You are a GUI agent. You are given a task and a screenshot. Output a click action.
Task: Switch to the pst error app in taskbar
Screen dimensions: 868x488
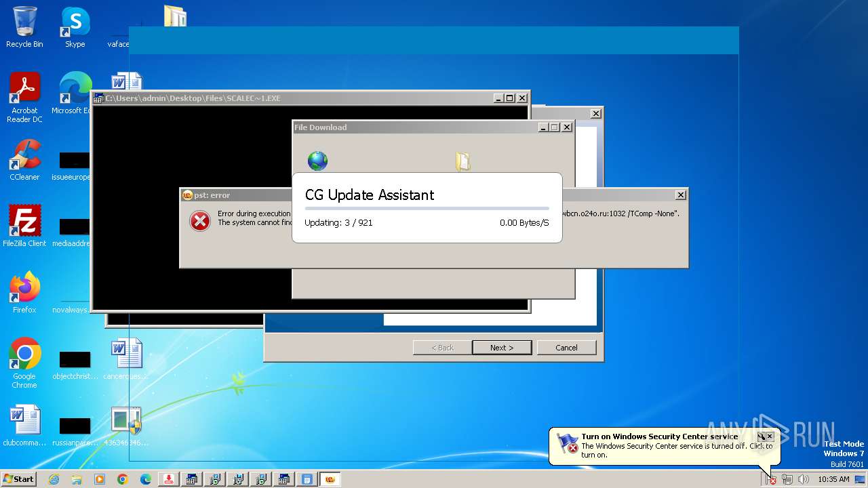(330, 479)
